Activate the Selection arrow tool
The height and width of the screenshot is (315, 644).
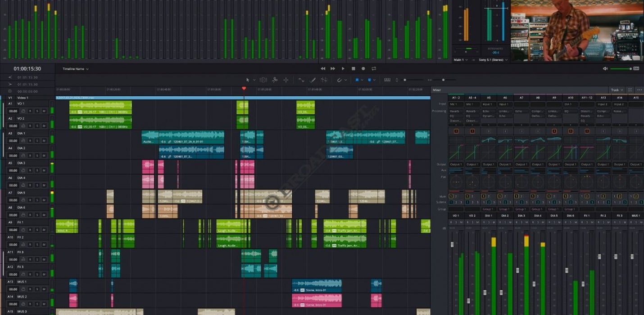(x=248, y=81)
